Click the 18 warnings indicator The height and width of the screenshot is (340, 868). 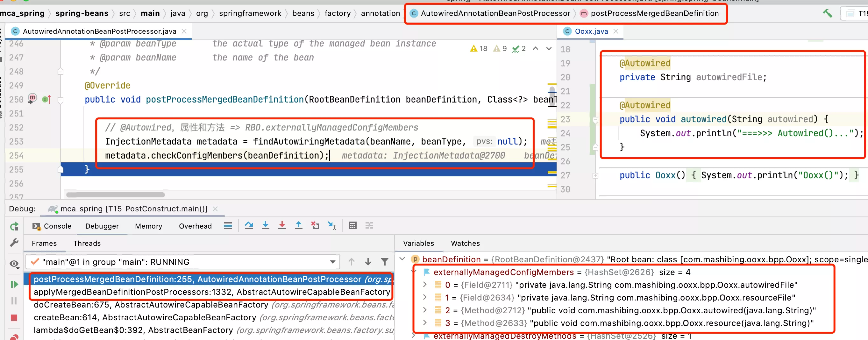(x=479, y=48)
